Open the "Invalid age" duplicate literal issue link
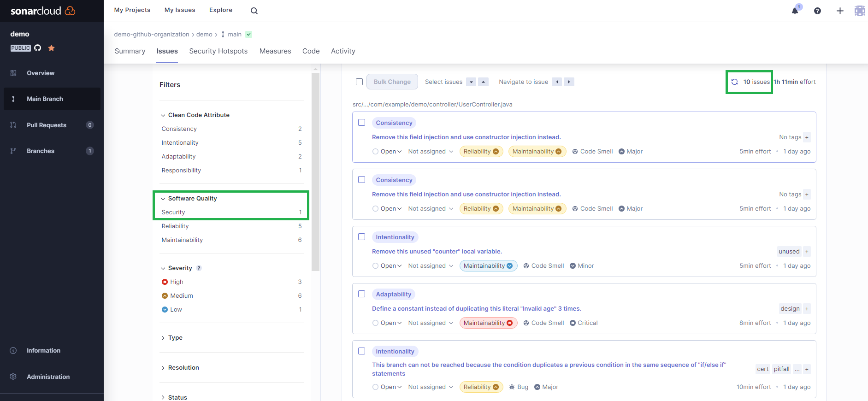This screenshot has width=868, height=401. click(x=476, y=309)
